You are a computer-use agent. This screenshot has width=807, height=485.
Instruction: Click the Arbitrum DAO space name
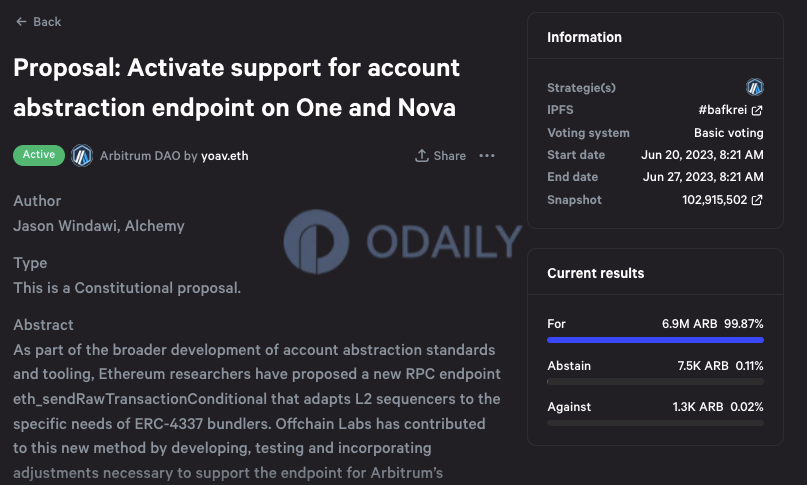click(140, 156)
